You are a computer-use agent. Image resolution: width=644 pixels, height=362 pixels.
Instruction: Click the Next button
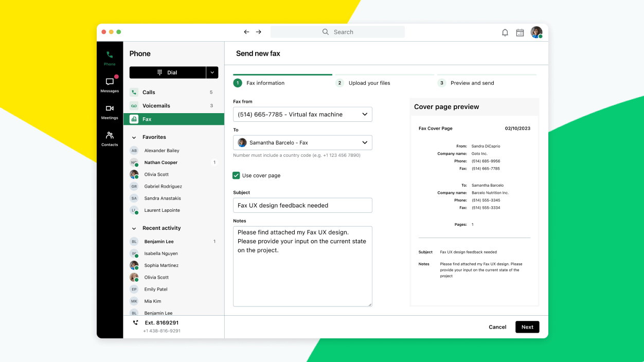(527, 327)
